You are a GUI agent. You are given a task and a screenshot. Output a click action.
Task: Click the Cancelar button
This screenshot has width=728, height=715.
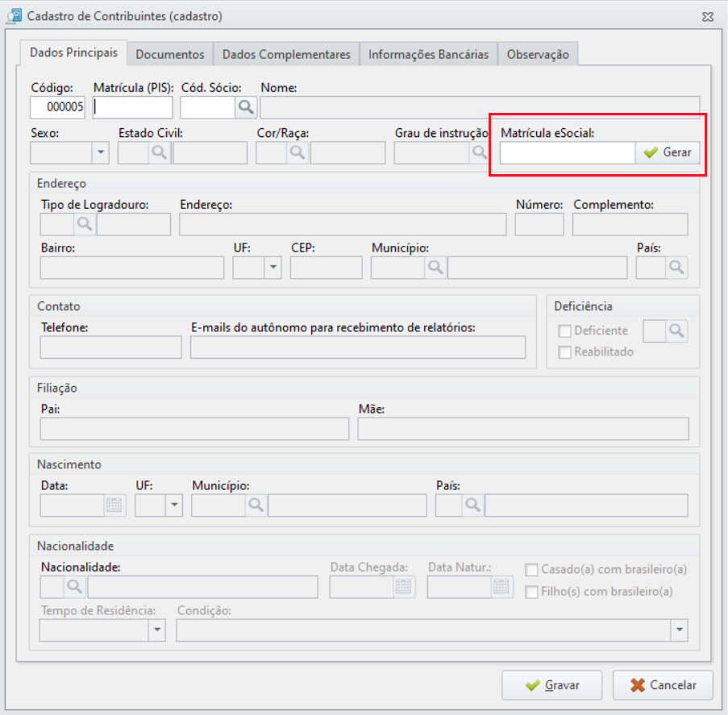point(663,685)
